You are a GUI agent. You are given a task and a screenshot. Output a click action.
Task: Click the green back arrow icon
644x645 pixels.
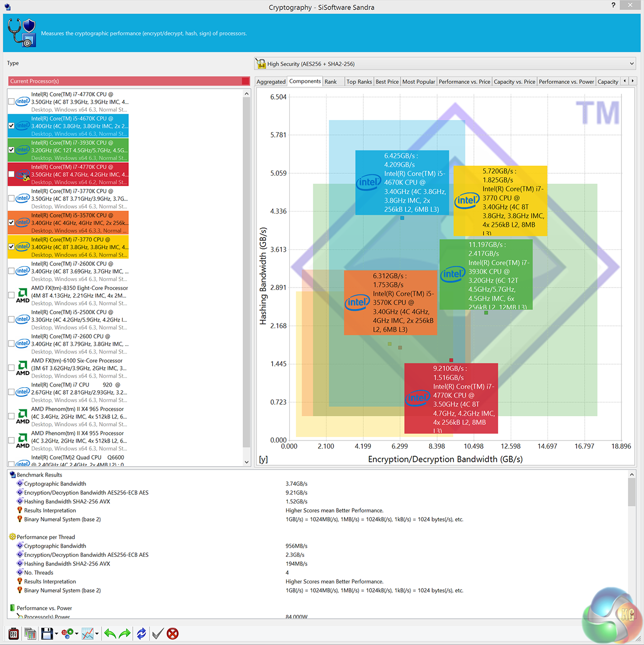pos(110,633)
